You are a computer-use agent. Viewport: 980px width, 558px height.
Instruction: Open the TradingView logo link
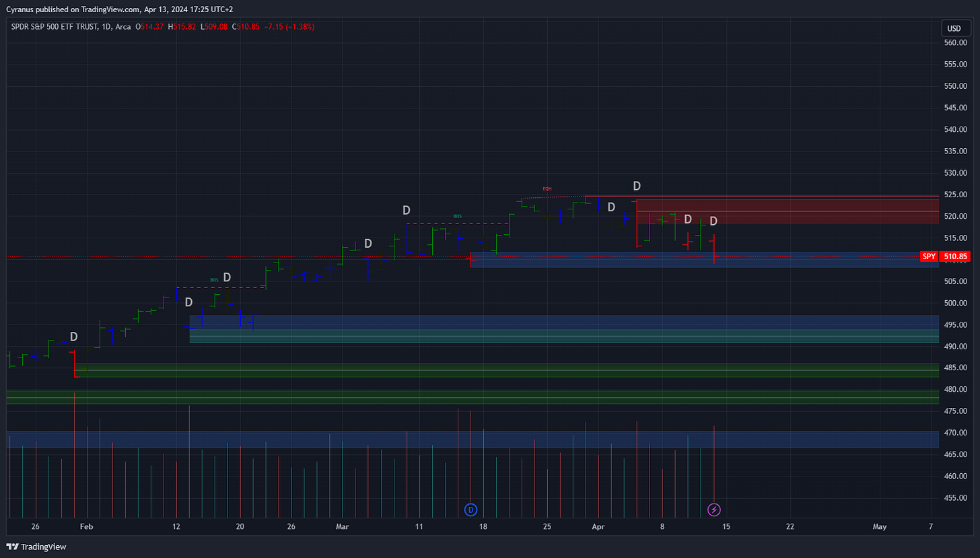click(x=36, y=547)
